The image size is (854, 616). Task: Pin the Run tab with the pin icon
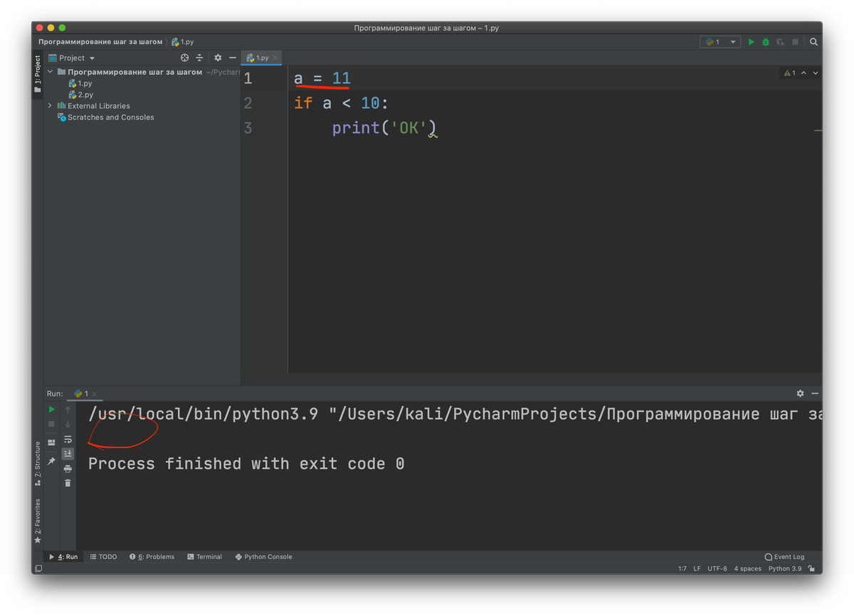click(51, 461)
